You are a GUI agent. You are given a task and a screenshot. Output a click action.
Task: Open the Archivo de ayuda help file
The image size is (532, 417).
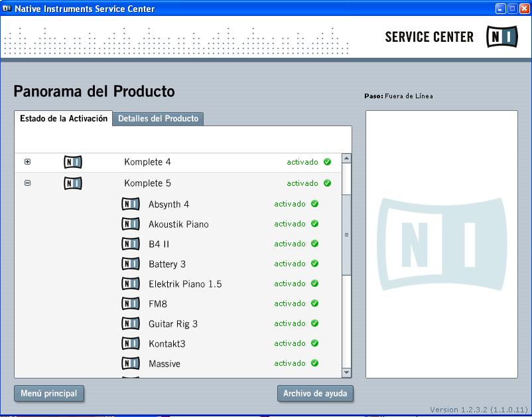[x=315, y=394]
